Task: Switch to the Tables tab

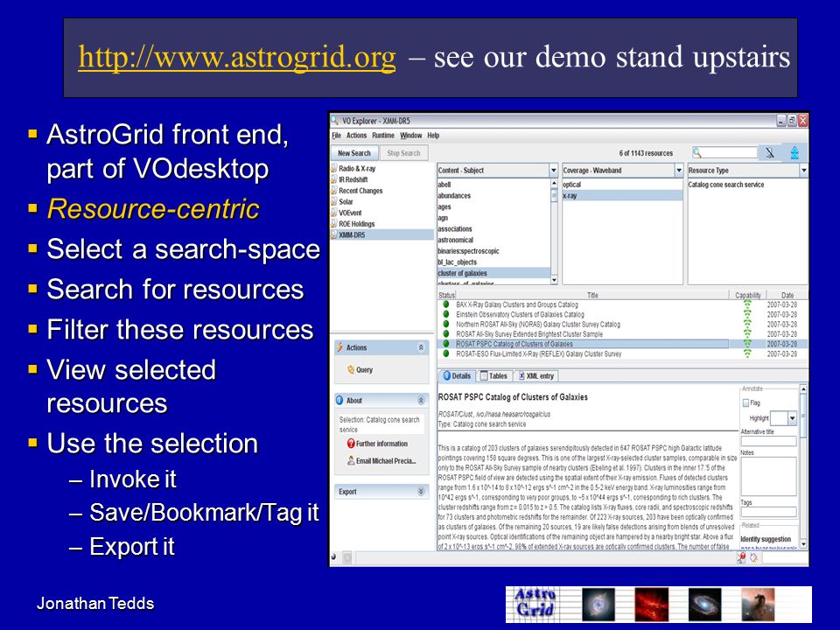Action: tap(493, 376)
